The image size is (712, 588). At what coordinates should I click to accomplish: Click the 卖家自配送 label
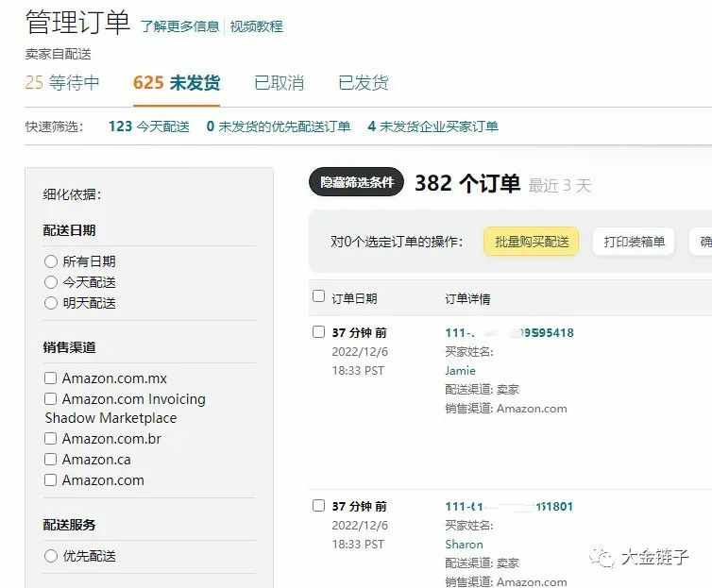59,54
